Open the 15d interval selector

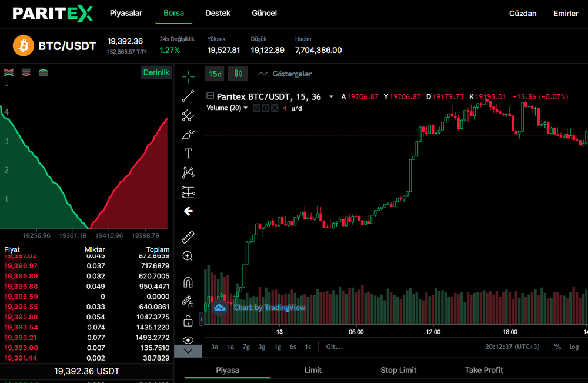click(x=215, y=74)
